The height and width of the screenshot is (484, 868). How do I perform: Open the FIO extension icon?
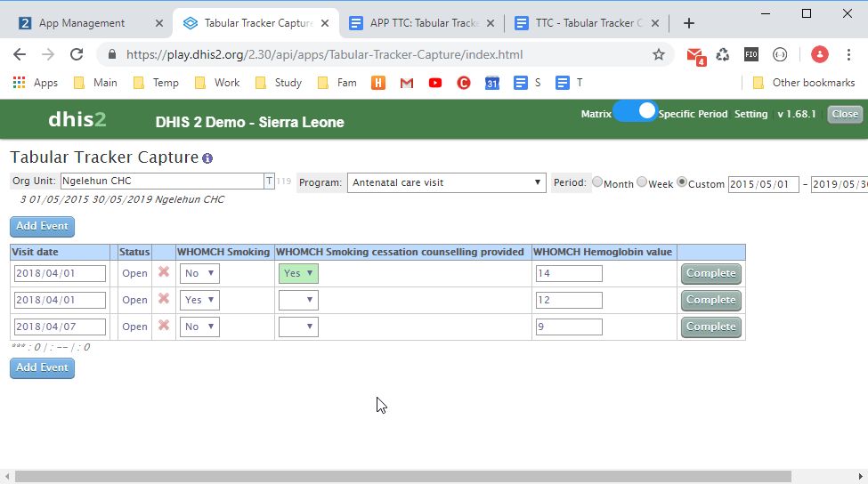coord(751,54)
